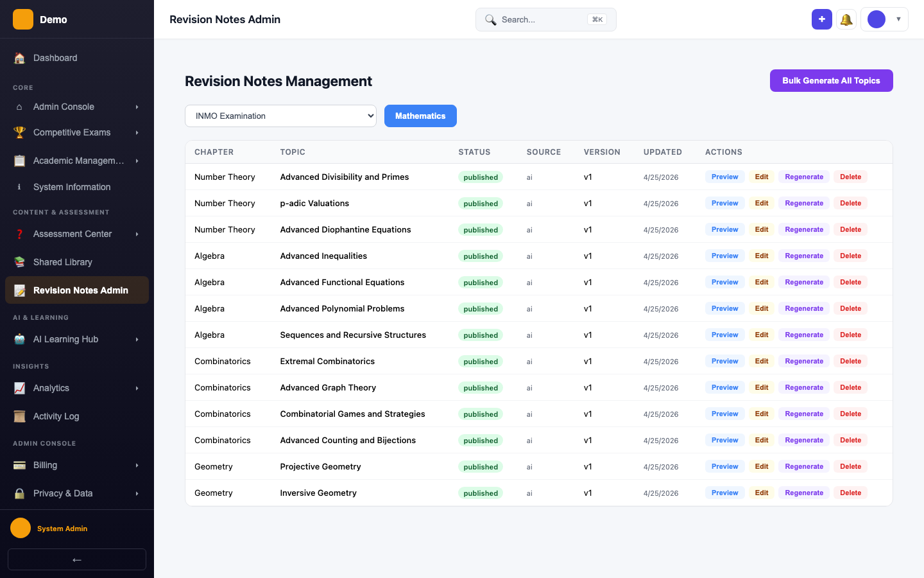The height and width of the screenshot is (578, 924).
Task: Click Bulk Generate All Topics button
Action: click(x=831, y=80)
